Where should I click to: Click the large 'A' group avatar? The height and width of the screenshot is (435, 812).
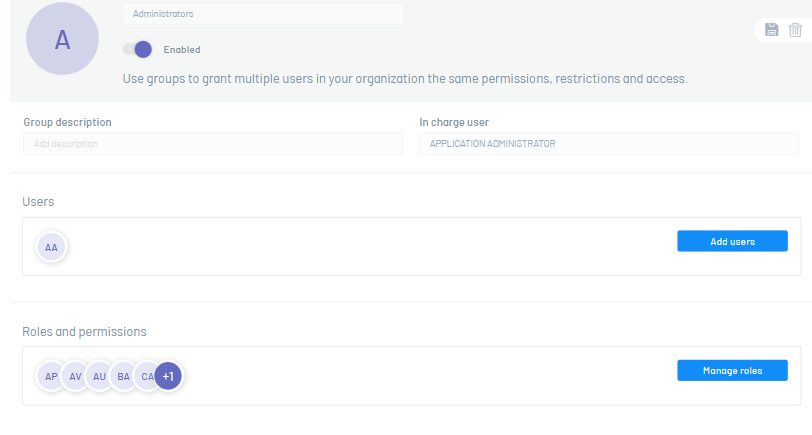(62, 40)
